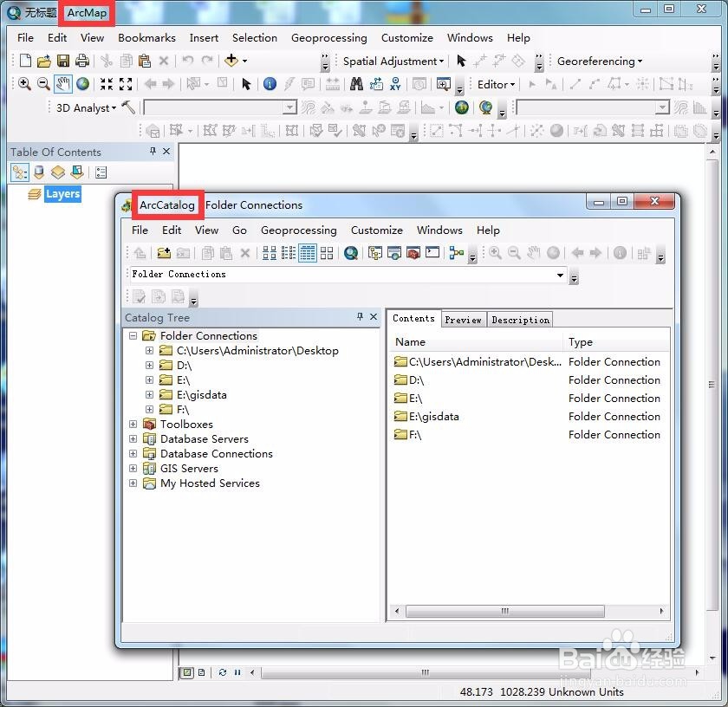Image resolution: width=728 pixels, height=707 pixels.
Task: Open the 3D Analyst dropdown menu
Action: (x=86, y=107)
